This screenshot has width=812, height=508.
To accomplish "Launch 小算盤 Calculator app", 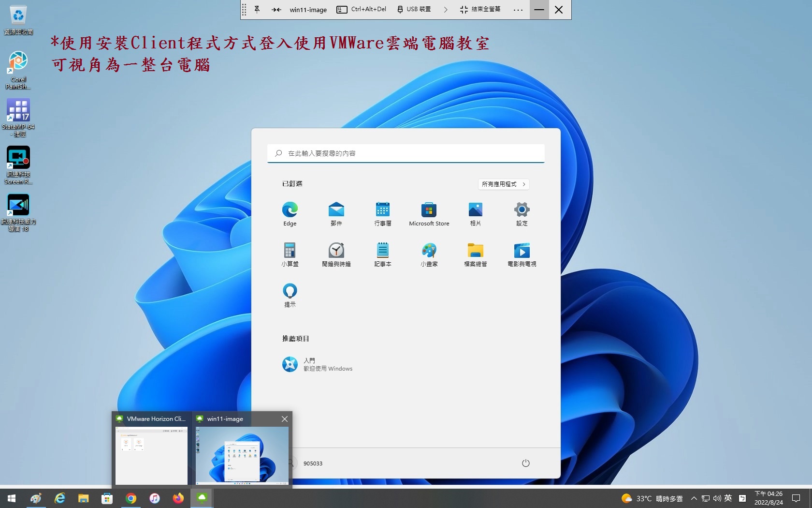I will click(x=290, y=254).
